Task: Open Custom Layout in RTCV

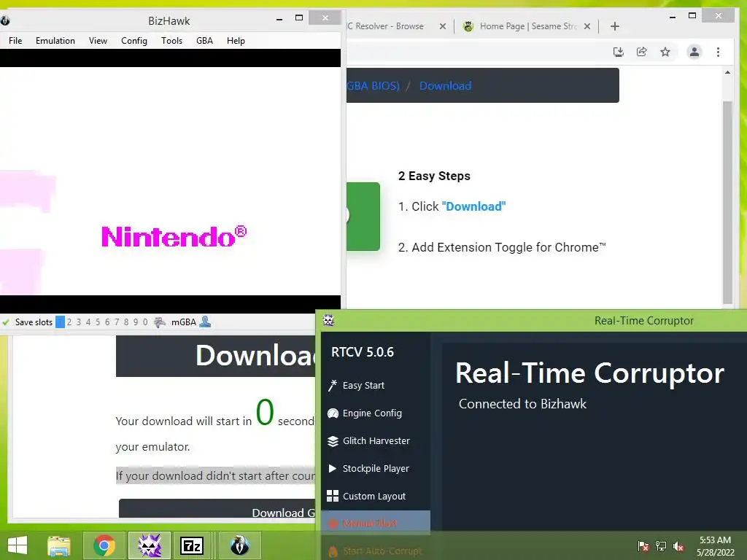Action: (374, 496)
